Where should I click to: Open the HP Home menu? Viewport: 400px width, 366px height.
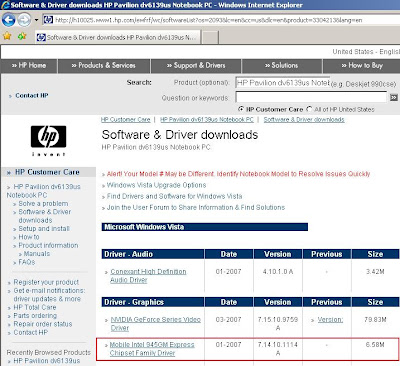pyautogui.click(x=29, y=66)
